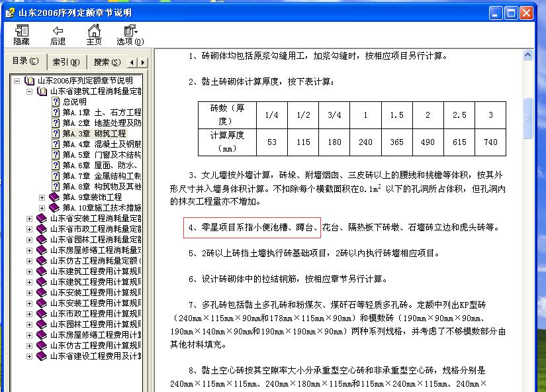
Task: Click the page icon beside 第A.1章 土、石方工程
Action: [56, 112]
